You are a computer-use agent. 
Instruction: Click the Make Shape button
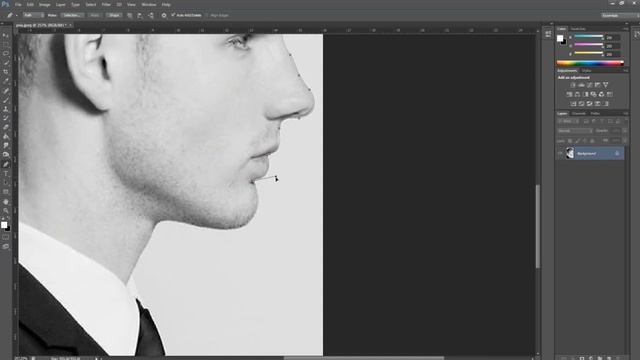(x=114, y=15)
